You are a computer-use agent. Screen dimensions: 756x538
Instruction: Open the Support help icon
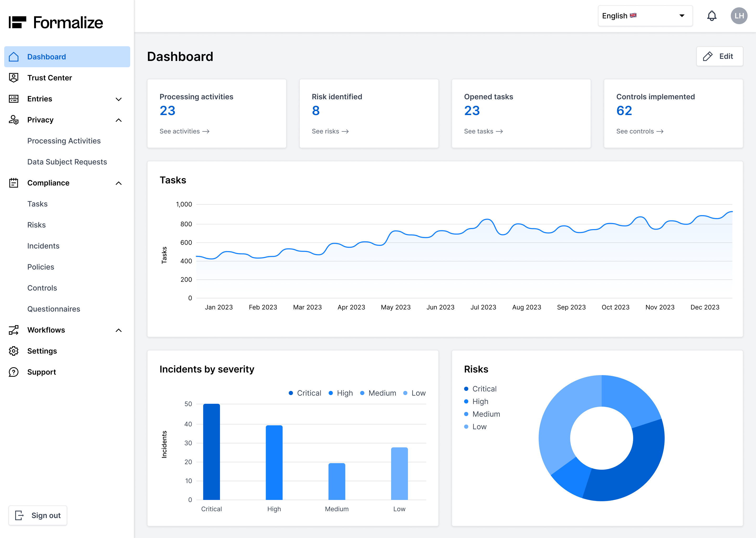click(x=14, y=372)
